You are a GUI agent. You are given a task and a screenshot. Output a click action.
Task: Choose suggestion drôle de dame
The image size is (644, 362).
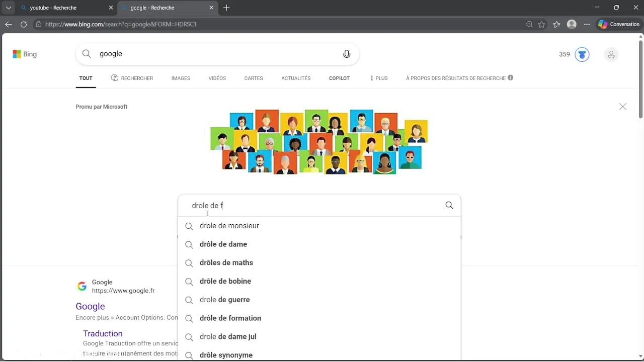pyautogui.click(x=319, y=244)
